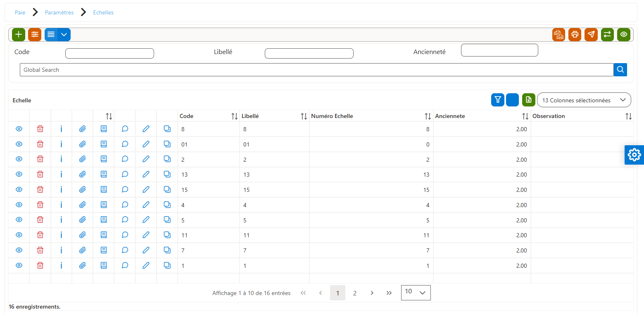
Task: Click the orange printer icon
Action: coord(575,35)
